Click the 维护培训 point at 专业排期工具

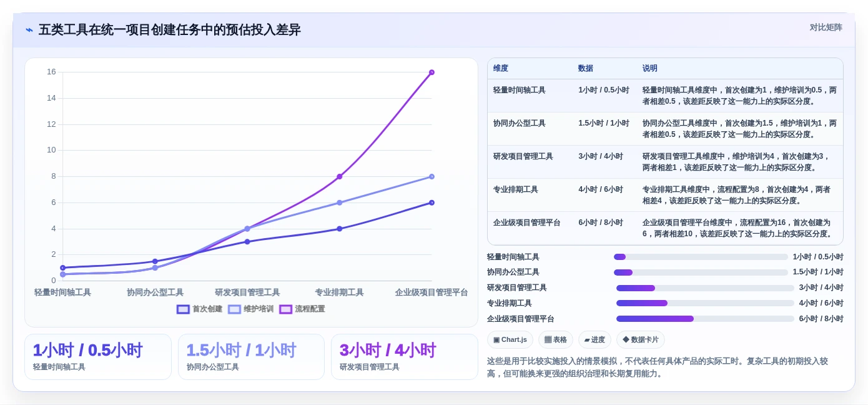coord(339,202)
